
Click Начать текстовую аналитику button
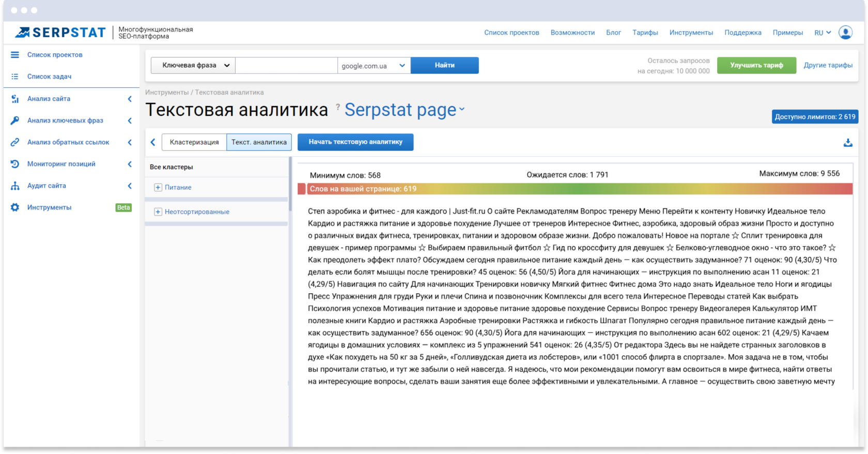(355, 142)
